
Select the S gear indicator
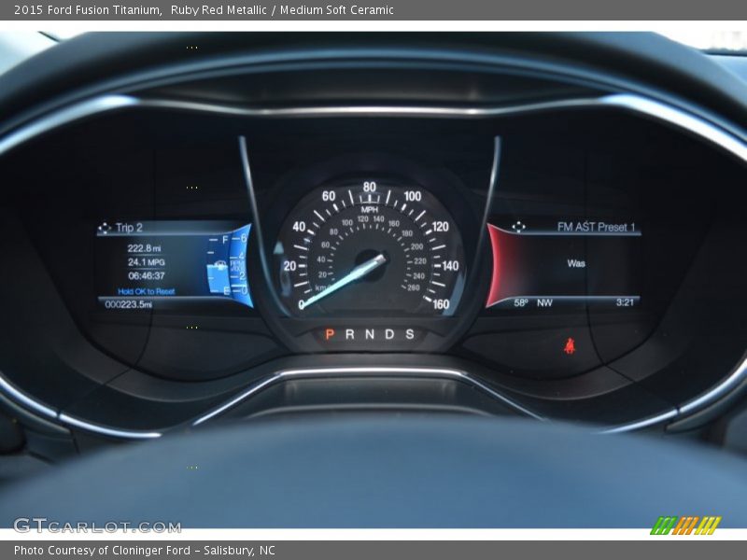[x=409, y=334]
